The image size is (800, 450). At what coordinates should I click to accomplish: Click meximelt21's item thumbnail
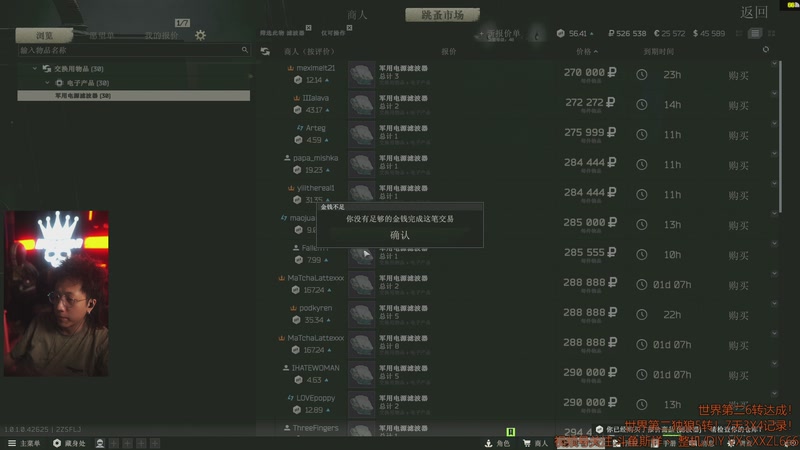click(x=362, y=74)
